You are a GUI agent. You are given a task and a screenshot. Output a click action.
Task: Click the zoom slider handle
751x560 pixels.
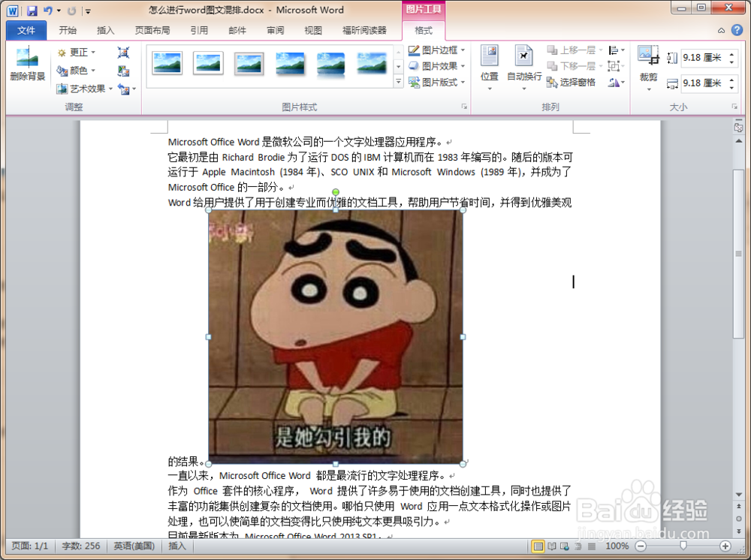point(683,546)
